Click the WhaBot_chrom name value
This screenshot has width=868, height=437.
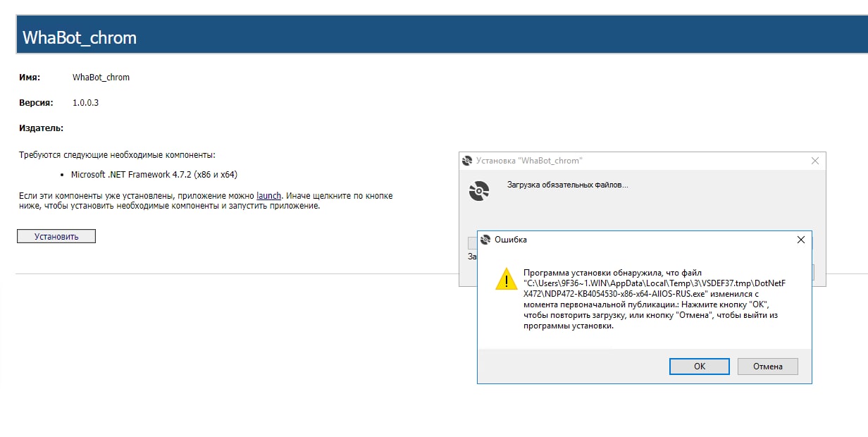point(101,77)
